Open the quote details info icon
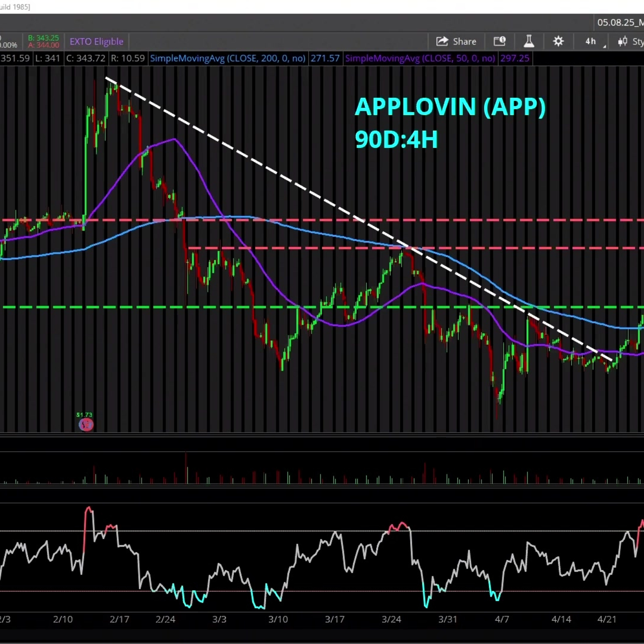 (499, 42)
